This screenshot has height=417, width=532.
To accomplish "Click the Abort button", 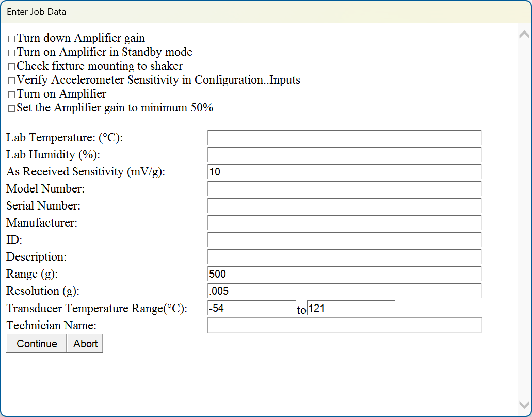I will (x=85, y=344).
